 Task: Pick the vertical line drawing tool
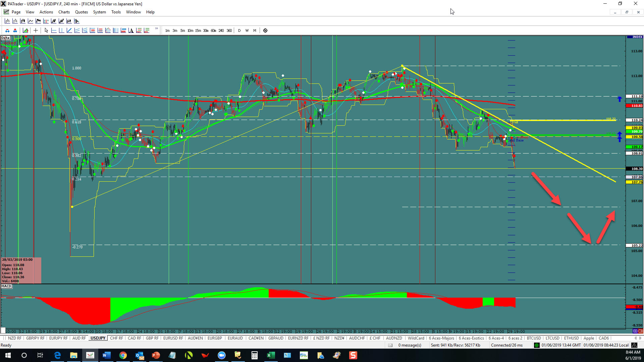[62, 31]
